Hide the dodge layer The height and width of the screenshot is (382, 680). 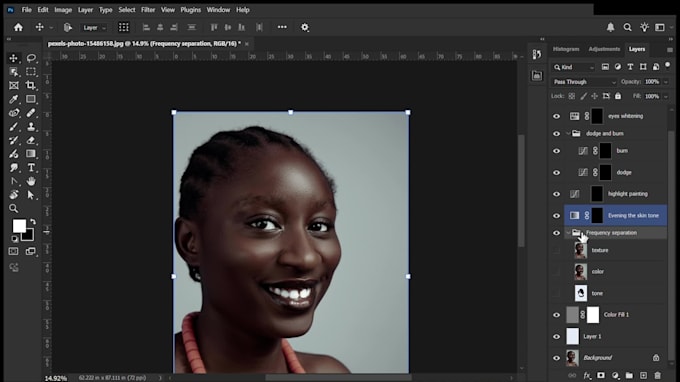(x=556, y=173)
